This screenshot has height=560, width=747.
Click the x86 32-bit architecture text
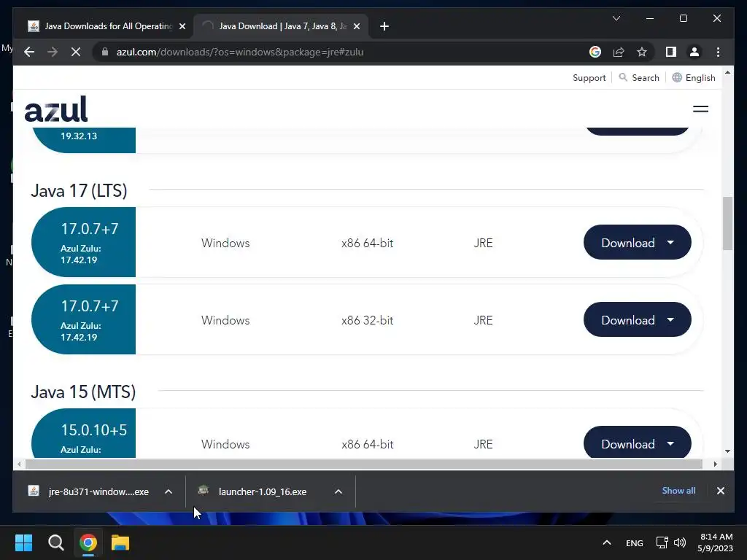pyautogui.click(x=368, y=320)
